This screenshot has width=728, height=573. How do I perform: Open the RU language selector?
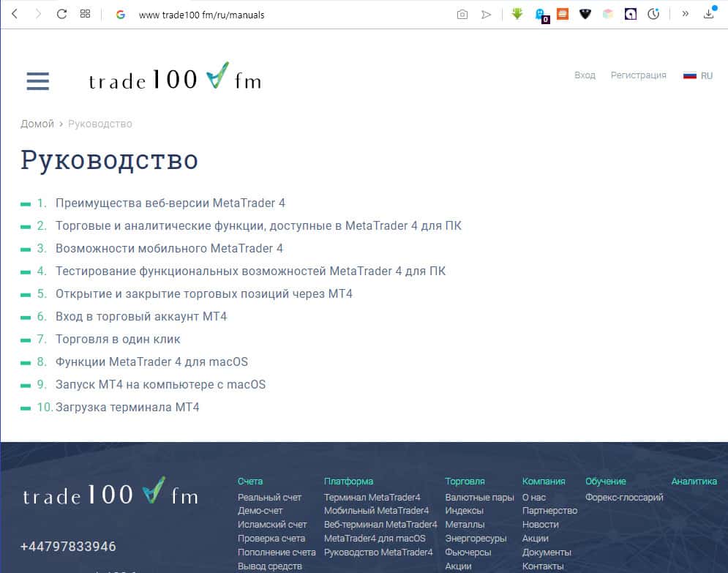click(x=698, y=75)
